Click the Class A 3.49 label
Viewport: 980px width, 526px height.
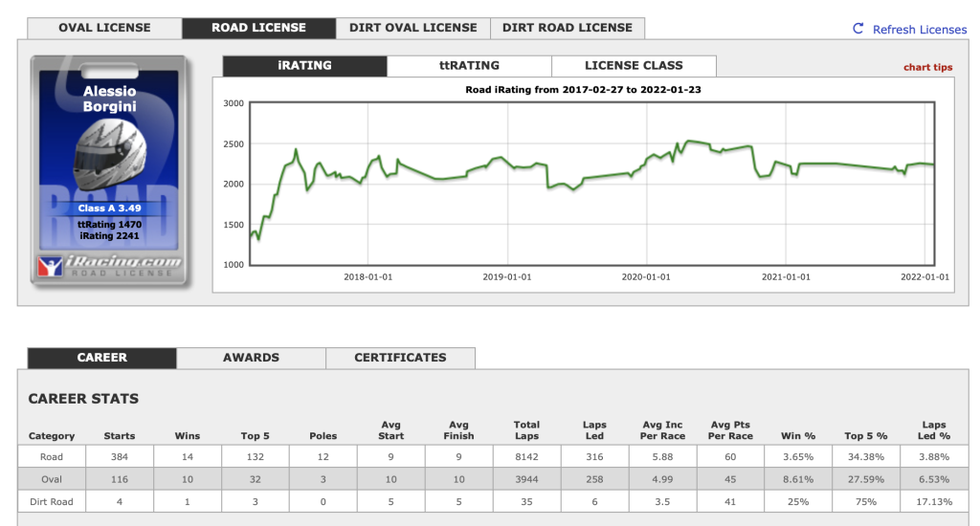click(109, 208)
